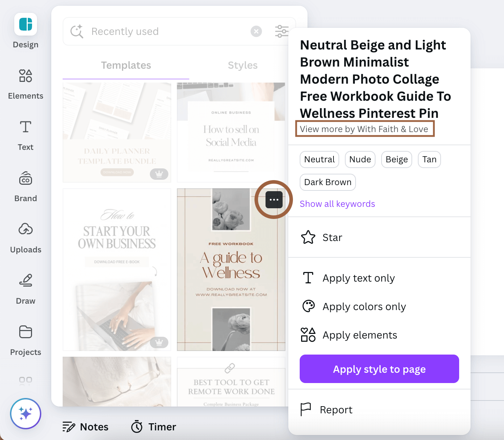
Task: Open the Projects panel
Action: tap(25, 339)
